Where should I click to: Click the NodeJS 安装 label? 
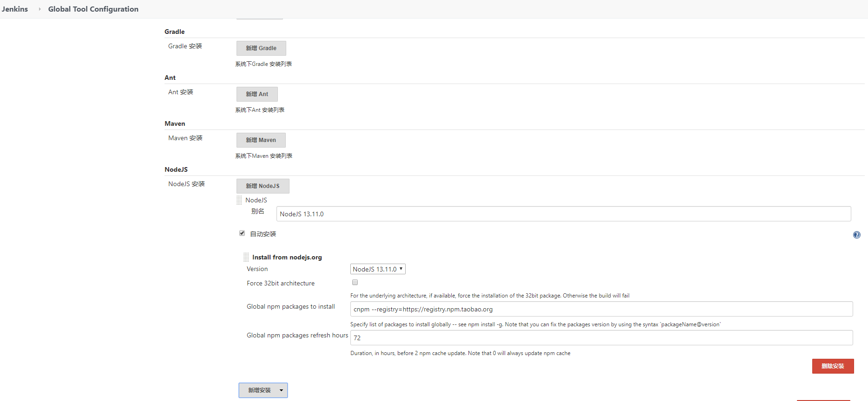click(x=186, y=184)
